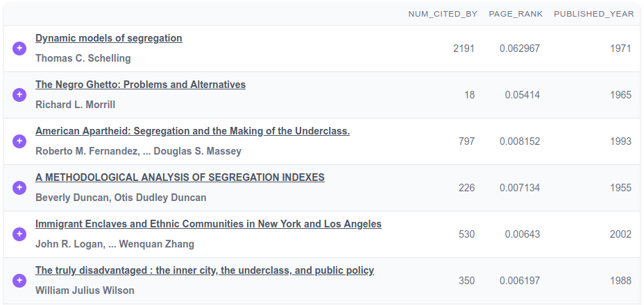Sort by PUBLISHED_YEAR column header

pyautogui.click(x=593, y=14)
